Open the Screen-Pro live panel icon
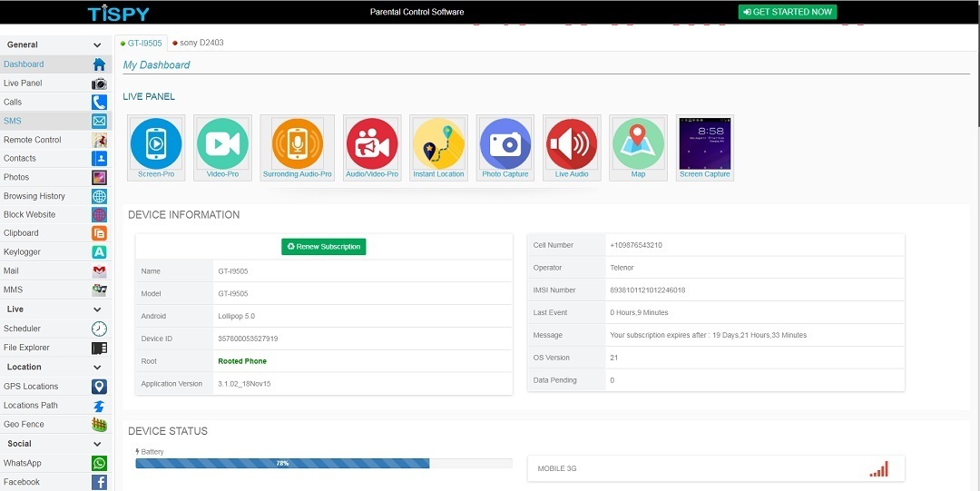Screen dimensions: 980x491 156,144
